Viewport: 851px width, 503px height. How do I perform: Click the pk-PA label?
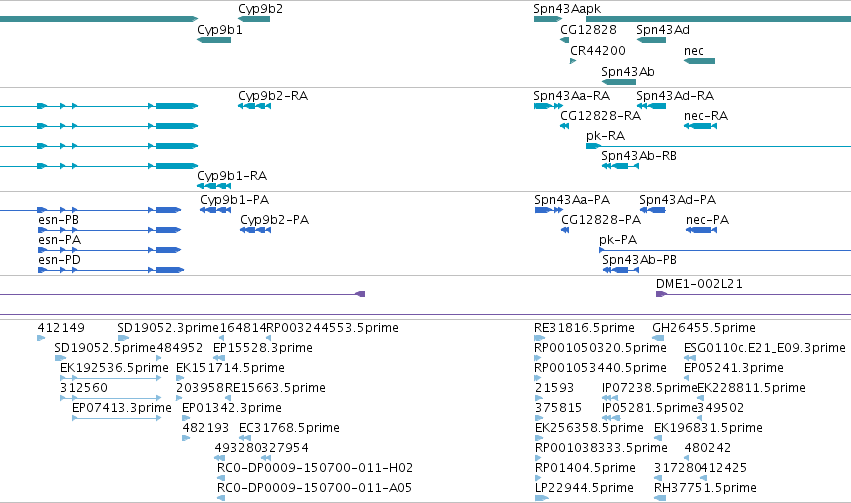click(x=618, y=240)
